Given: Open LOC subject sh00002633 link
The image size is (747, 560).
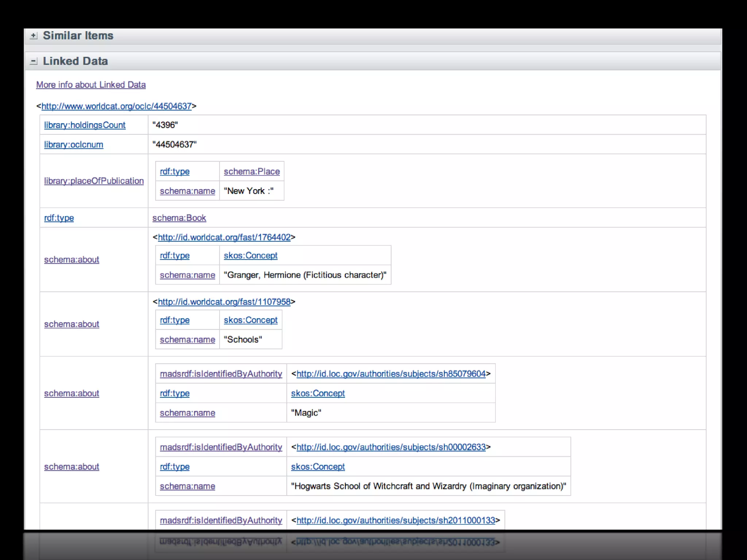Looking at the screenshot, I should click(x=391, y=447).
